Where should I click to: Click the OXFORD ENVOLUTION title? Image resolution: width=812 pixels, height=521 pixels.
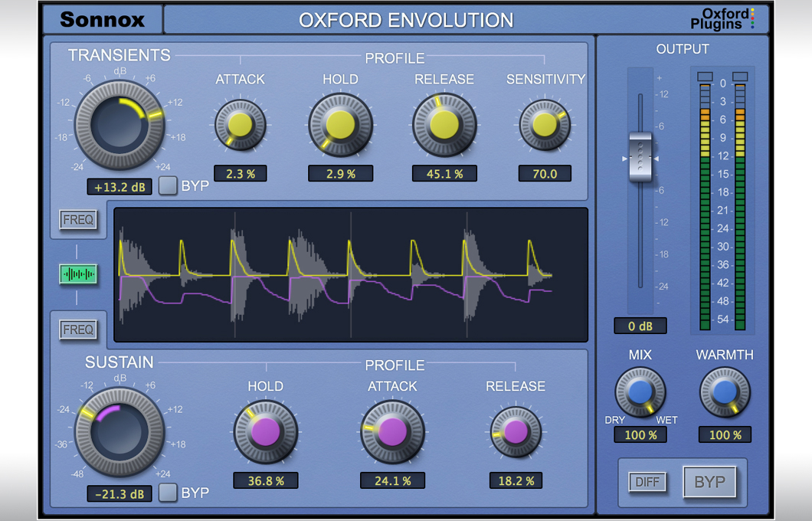pos(406,20)
